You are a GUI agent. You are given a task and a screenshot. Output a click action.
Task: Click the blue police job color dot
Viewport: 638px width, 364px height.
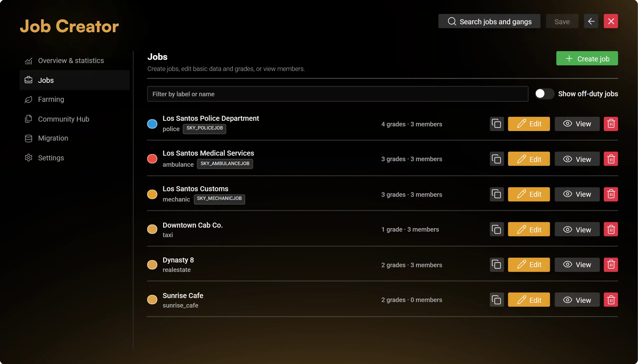point(152,124)
